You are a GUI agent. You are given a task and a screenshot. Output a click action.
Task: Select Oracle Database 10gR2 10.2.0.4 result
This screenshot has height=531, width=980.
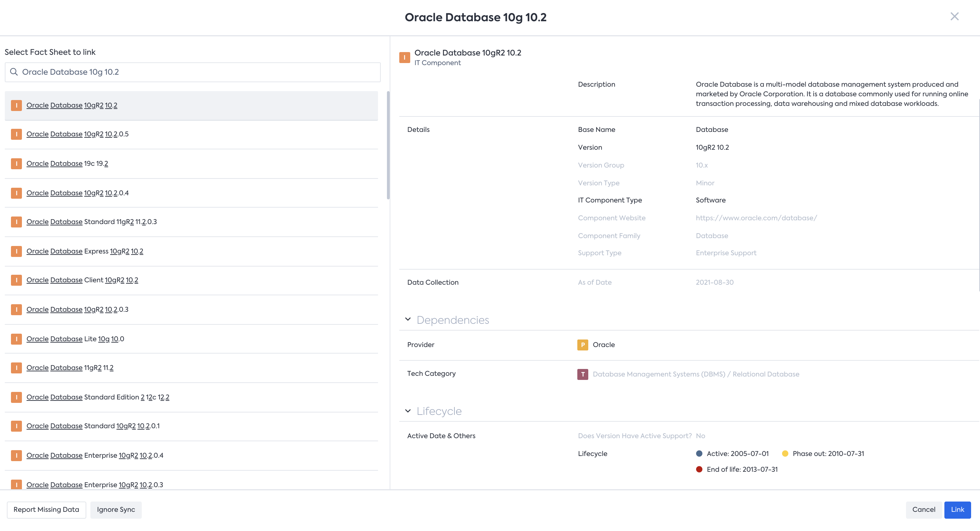pos(191,193)
